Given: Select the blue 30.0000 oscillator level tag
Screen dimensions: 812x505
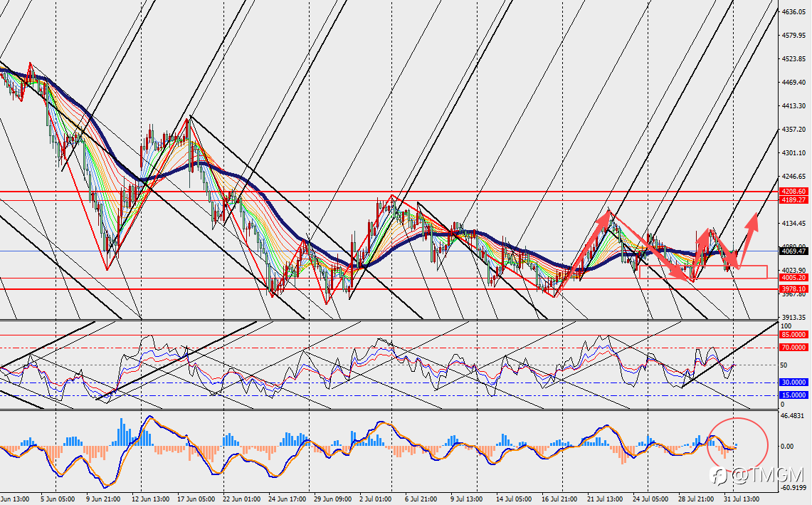Looking at the screenshot, I should pos(793,382).
